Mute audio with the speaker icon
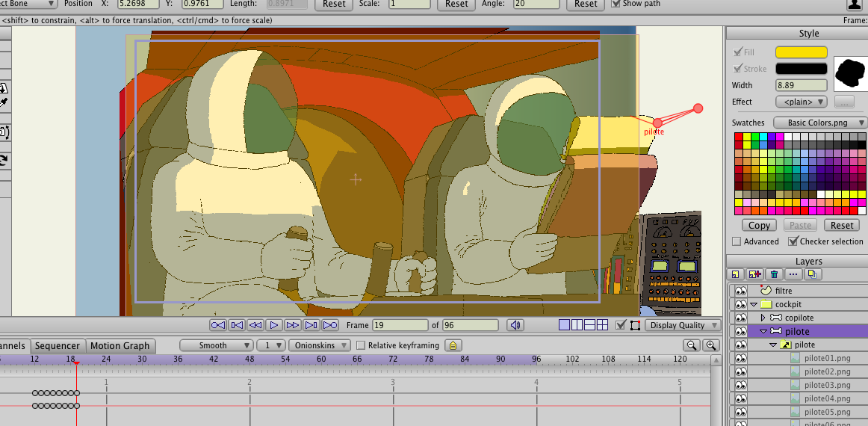 click(515, 325)
